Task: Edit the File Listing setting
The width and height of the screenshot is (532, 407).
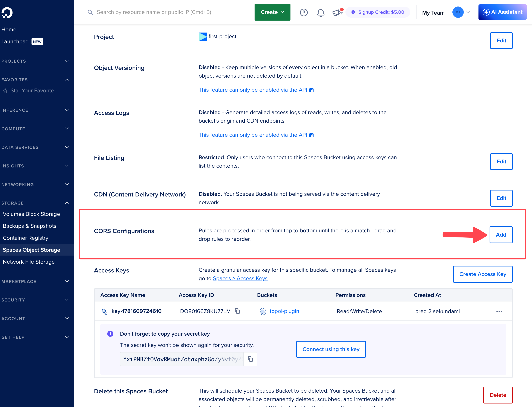Action: (501, 162)
